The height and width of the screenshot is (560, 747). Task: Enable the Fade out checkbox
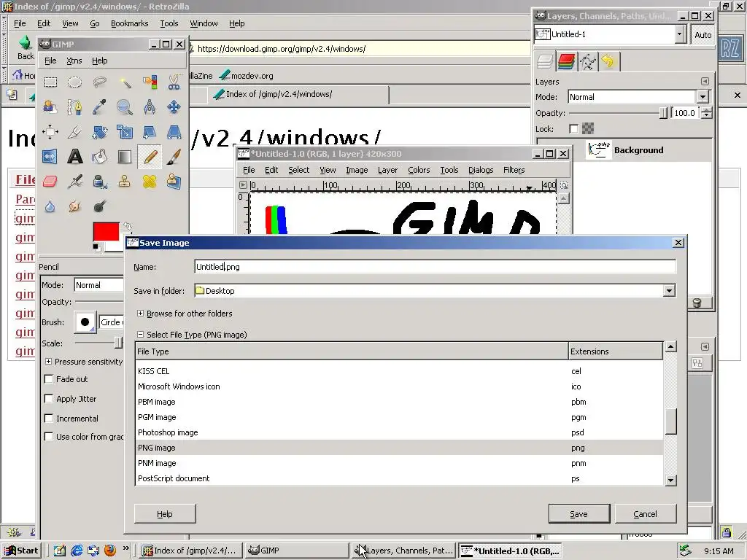49,379
